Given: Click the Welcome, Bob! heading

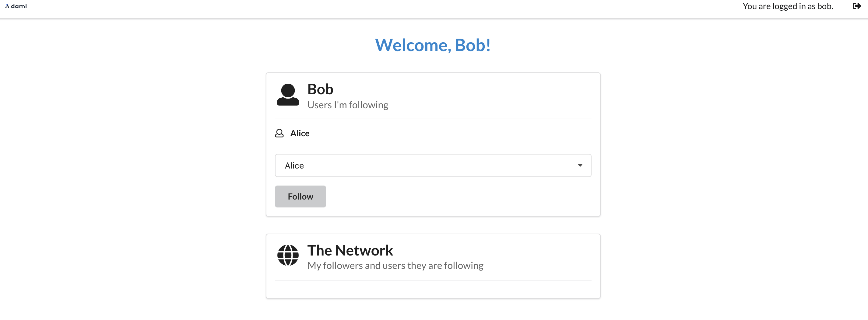Looking at the screenshot, I should 433,45.
